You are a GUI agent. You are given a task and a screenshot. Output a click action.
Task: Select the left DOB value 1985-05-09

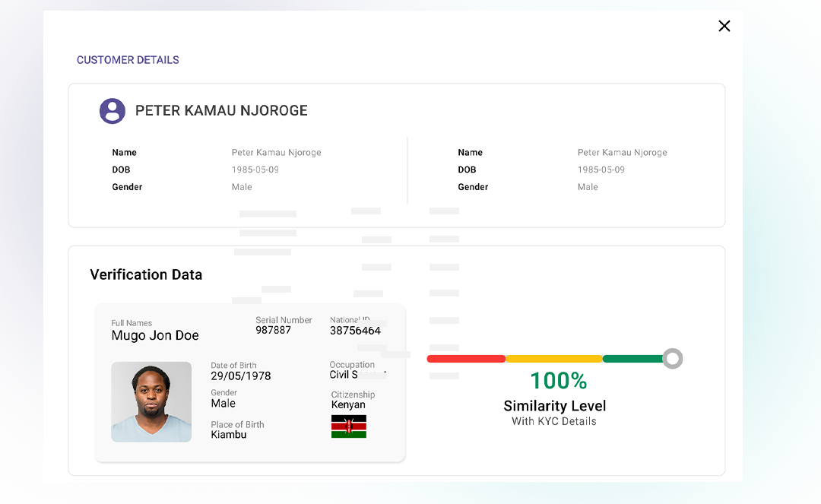pos(255,170)
